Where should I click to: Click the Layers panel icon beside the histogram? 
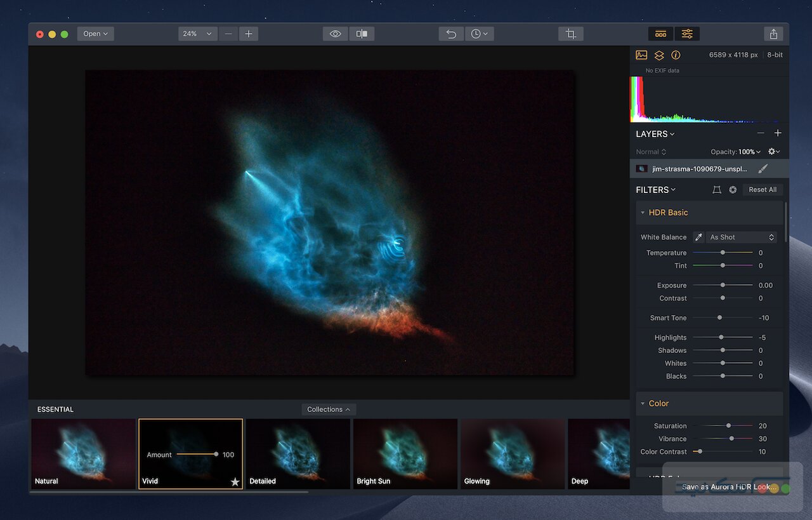point(658,55)
